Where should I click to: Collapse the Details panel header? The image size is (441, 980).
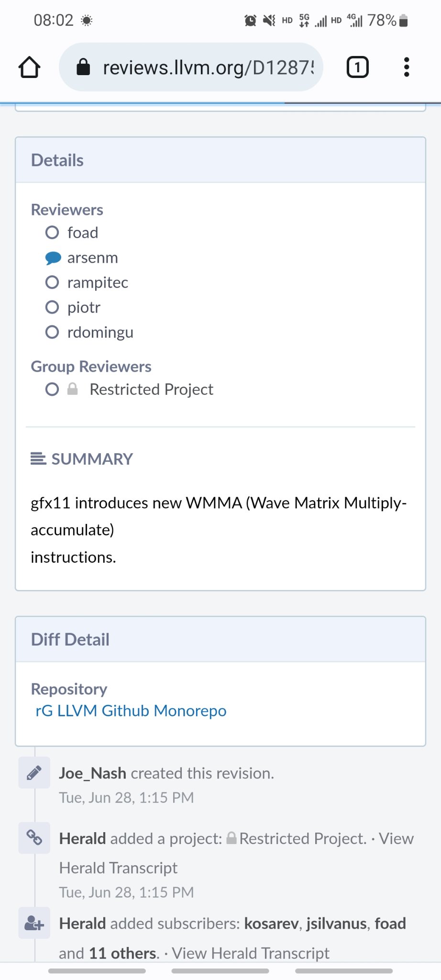coord(220,160)
